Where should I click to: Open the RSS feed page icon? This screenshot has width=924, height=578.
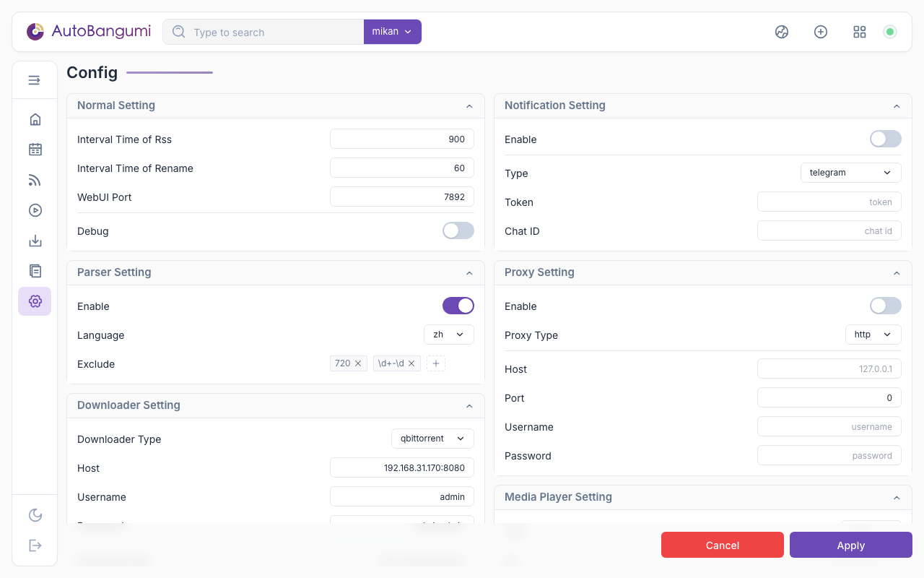(35, 180)
